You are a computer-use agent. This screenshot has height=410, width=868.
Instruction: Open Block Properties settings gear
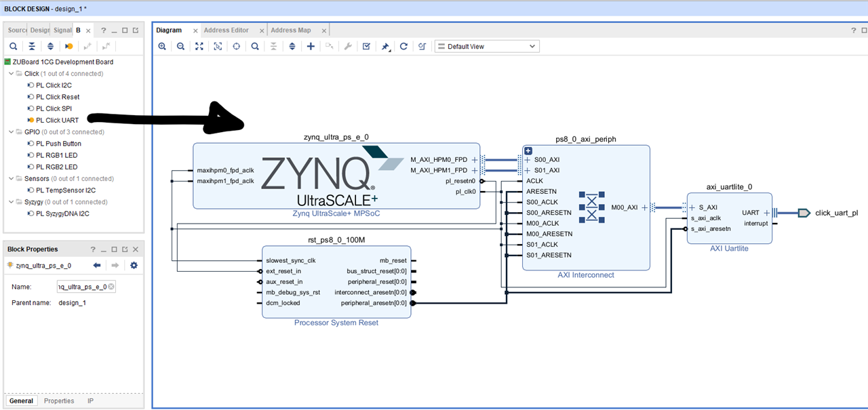point(134,265)
